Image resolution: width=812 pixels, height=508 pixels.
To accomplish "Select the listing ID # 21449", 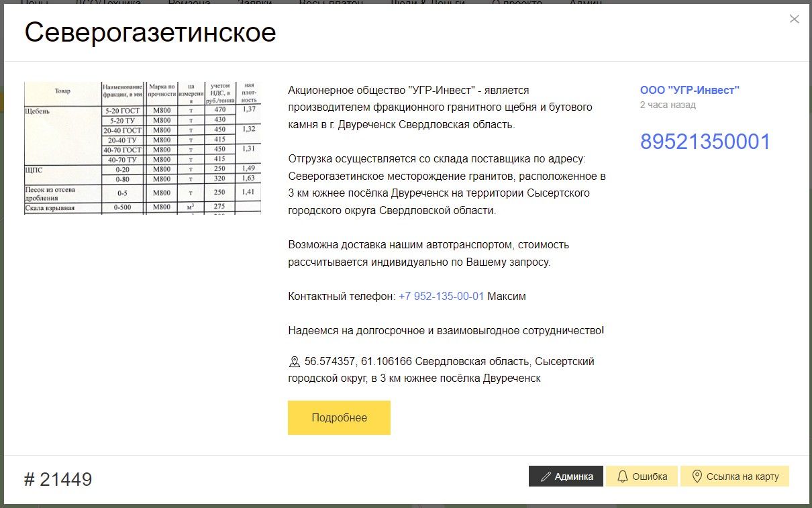I will [x=58, y=479].
